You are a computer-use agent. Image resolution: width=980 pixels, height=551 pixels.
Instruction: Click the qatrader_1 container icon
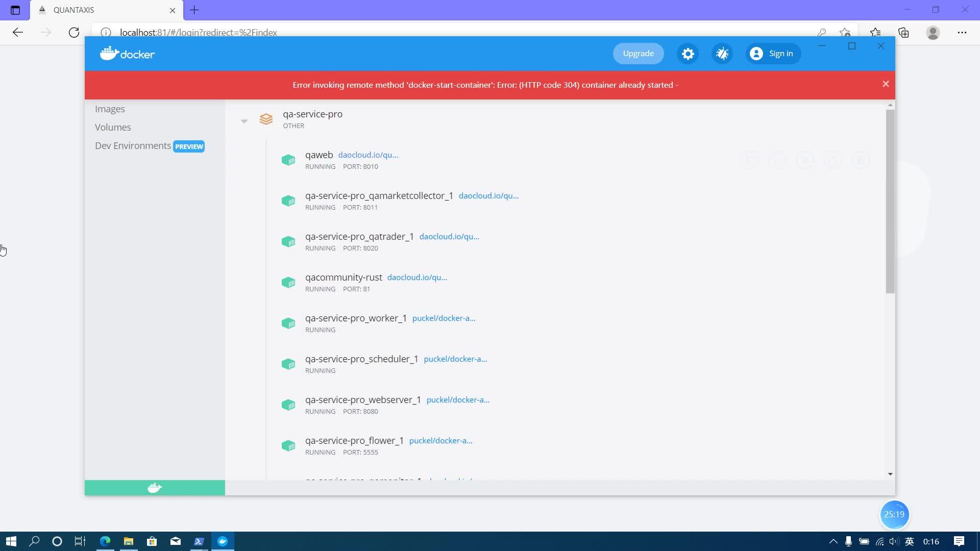click(288, 242)
